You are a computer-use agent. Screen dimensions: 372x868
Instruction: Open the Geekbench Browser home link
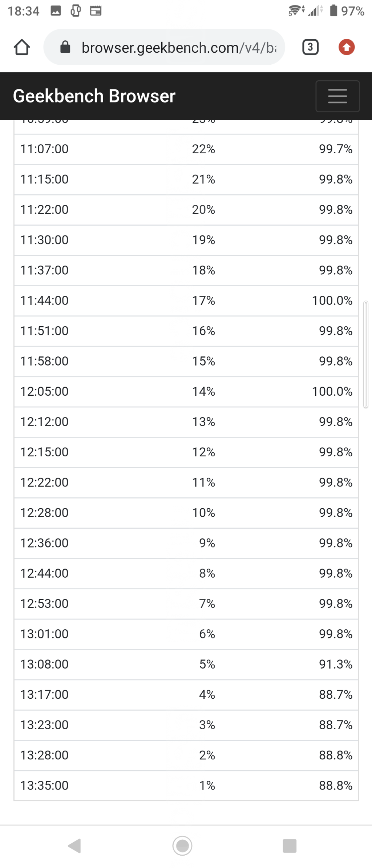[x=94, y=96]
